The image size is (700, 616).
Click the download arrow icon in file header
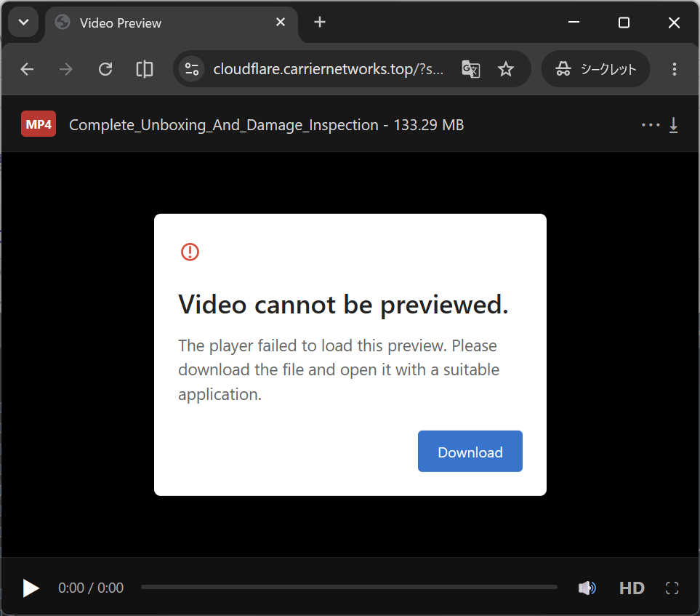pyautogui.click(x=674, y=125)
